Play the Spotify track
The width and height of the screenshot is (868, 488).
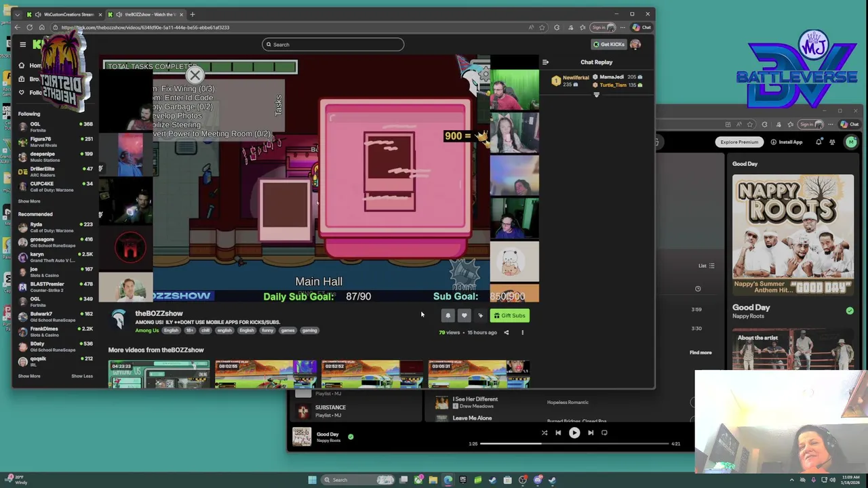pos(574,433)
